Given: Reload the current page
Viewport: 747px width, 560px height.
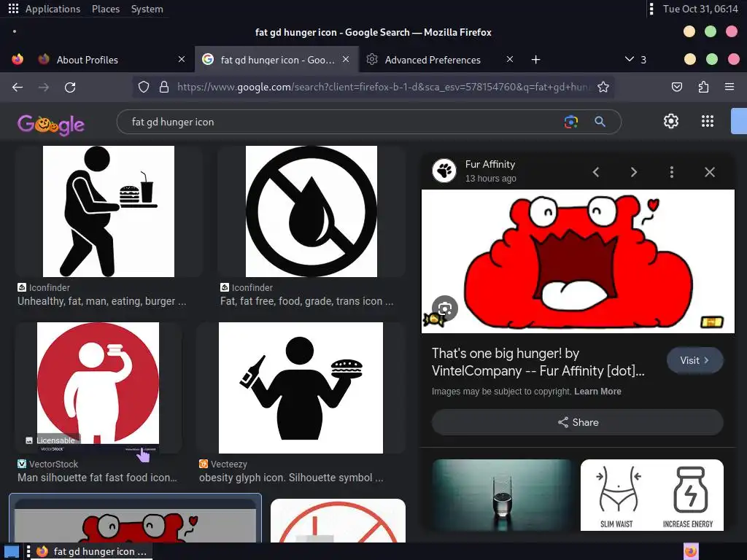Looking at the screenshot, I should pos(70,87).
